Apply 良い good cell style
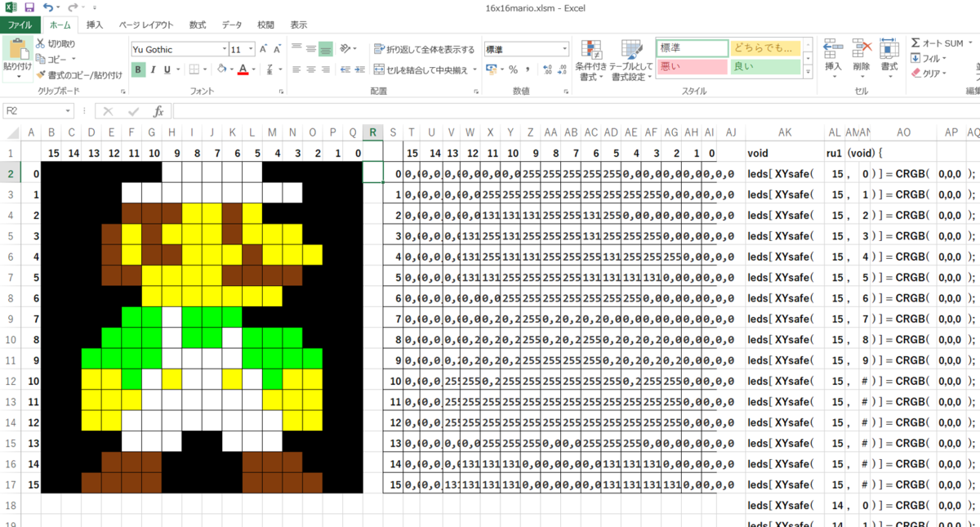Screen dimensions: 980x527 click(x=765, y=67)
